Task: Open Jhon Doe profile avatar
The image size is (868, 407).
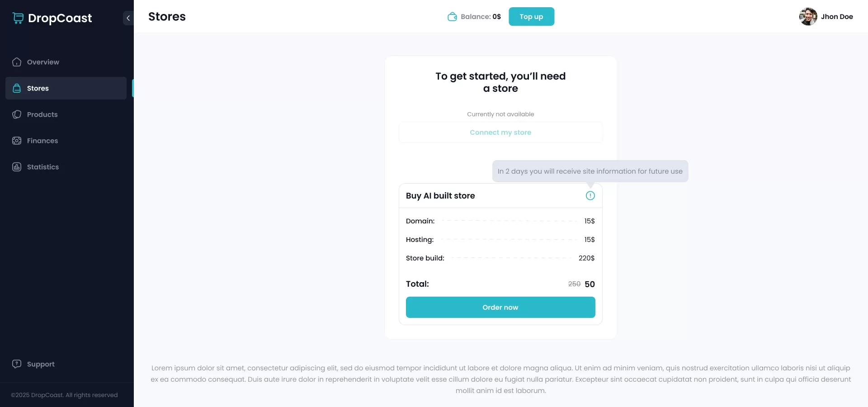Action: (x=808, y=17)
